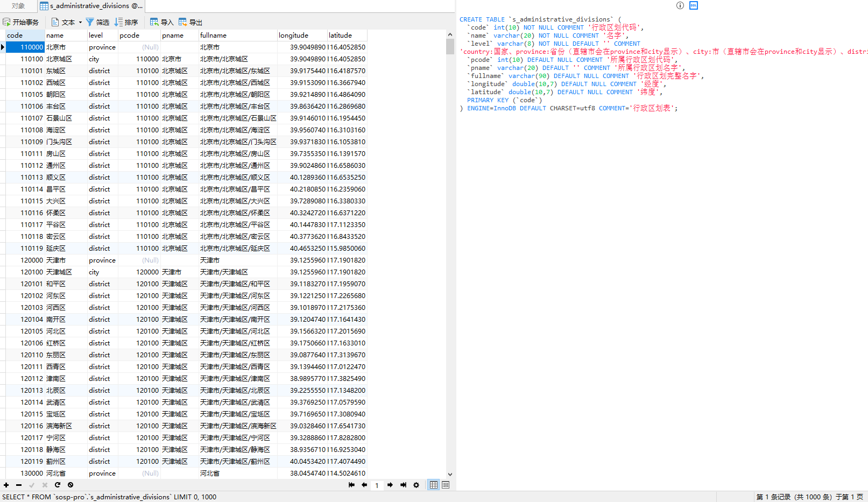This screenshot has height=502, width=868.
Task: Click the level column header
Action: (x=102, y=36)
